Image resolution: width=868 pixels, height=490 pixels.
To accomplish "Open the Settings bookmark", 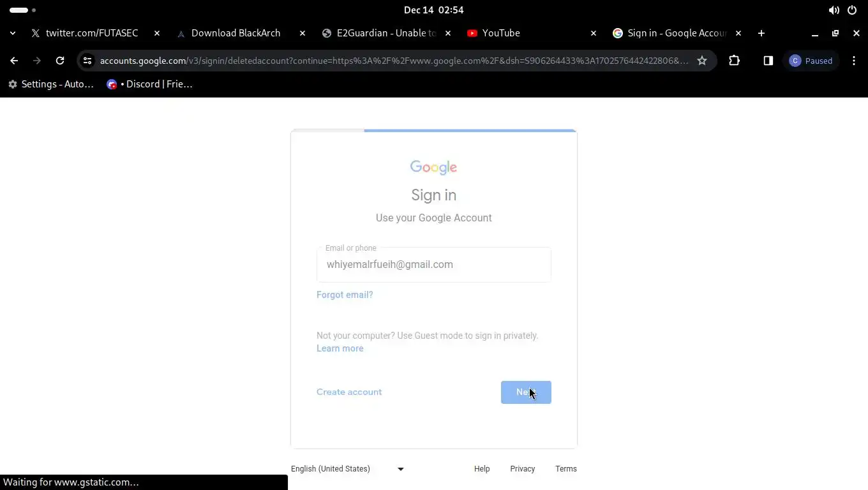I will [50, 84].
